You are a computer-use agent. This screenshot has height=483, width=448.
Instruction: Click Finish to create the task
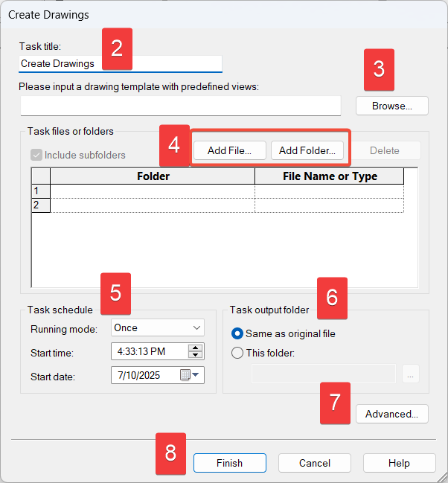(x=230, y=463)
